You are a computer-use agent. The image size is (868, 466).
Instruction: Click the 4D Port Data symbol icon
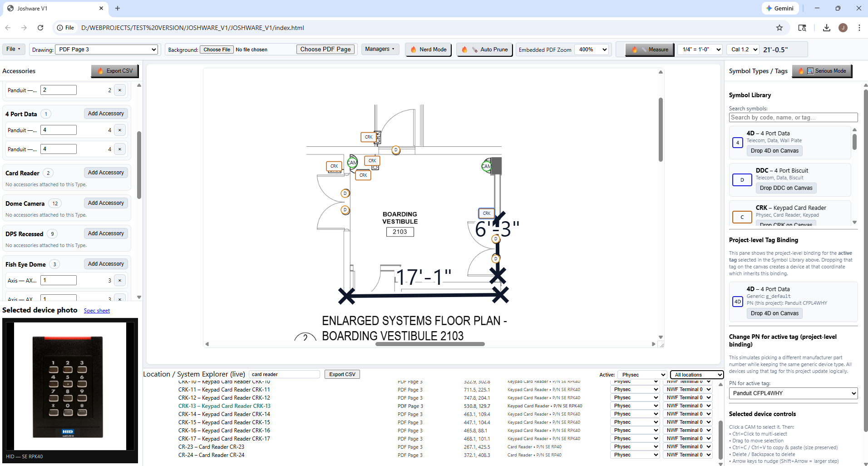[737, 142]
